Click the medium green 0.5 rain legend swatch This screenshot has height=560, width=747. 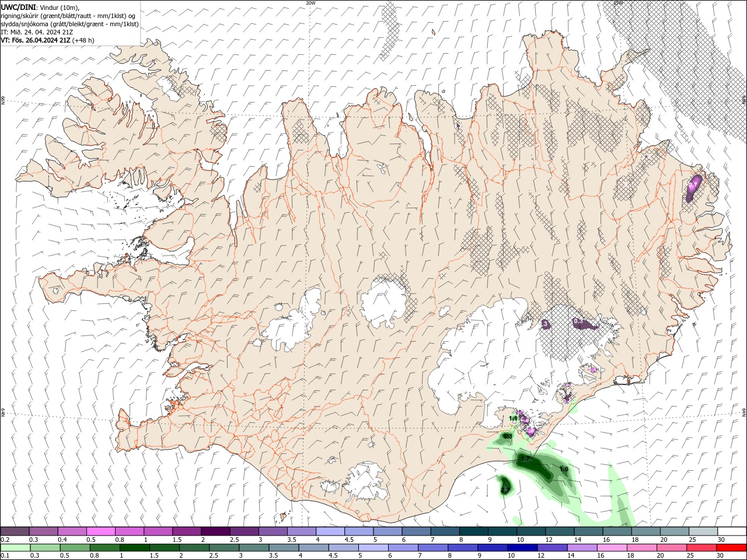[x=74, y=548]
